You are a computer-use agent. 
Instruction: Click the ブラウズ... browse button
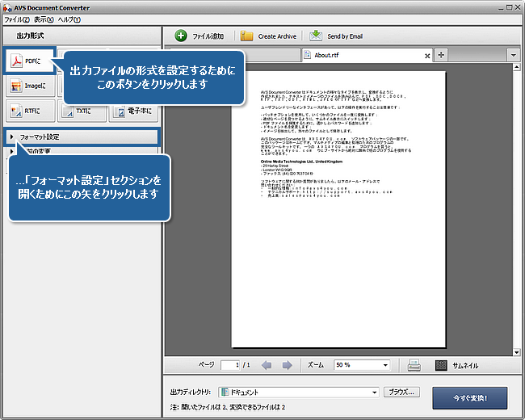pyautogui.click(x=401, y=392)
